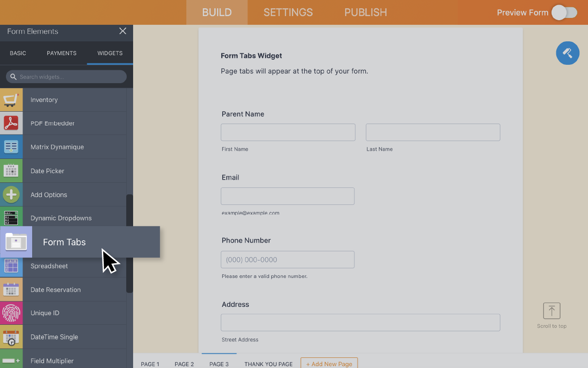The height and width of the screenshot is (368, 588).
Task: Select the Unique ID fingerprint icon
Action: click(11, 313)
